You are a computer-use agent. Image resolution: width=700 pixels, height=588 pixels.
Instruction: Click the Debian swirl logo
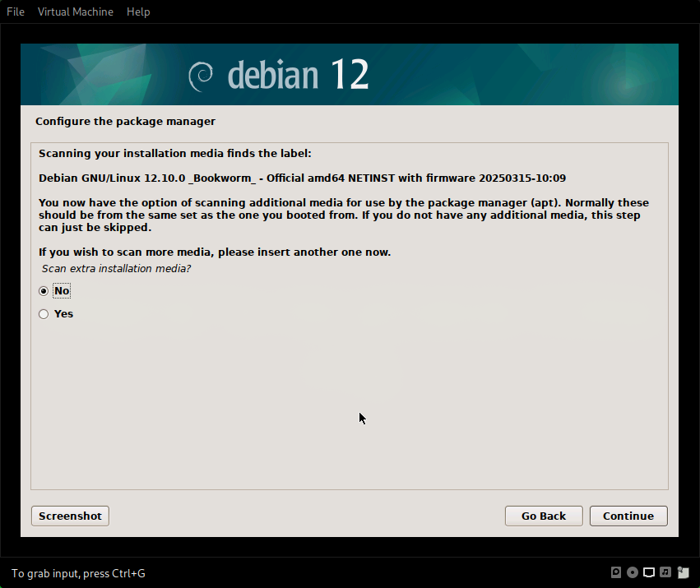(201, 75)
